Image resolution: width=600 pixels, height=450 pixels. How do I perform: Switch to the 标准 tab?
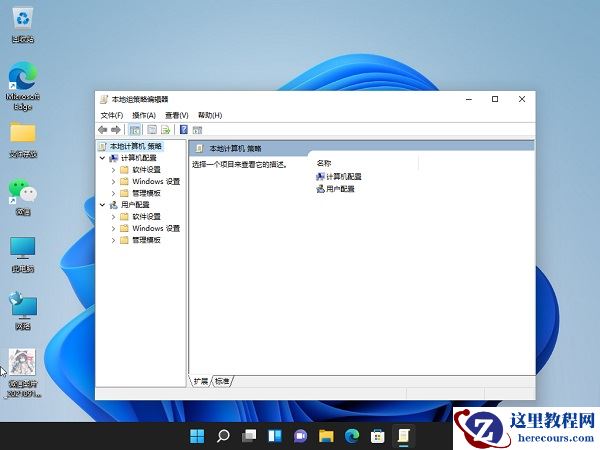(x=222, y=381)
